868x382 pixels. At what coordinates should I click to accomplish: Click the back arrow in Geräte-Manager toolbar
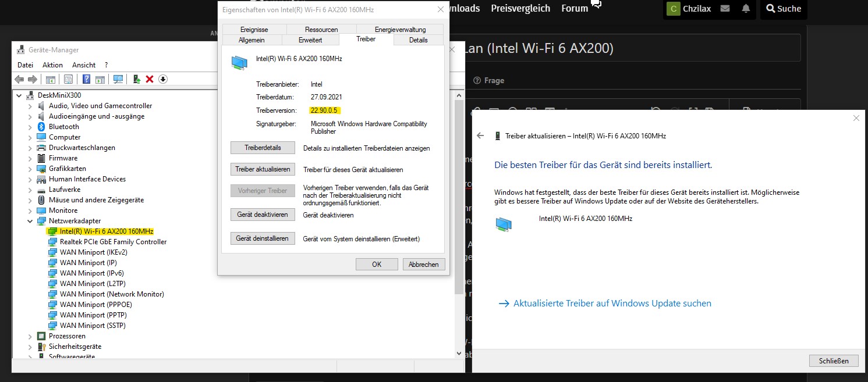pos(19,79)
